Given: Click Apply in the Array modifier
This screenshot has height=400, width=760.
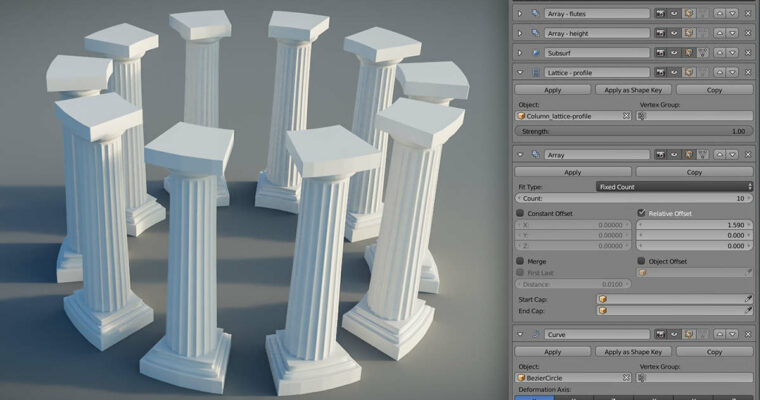Looking at the screenshot, I should coord(573,172).
